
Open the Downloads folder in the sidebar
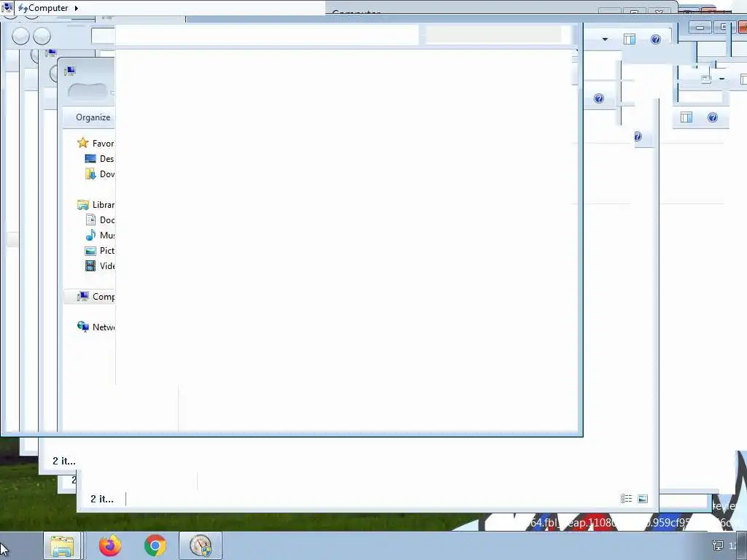[99, 174]
